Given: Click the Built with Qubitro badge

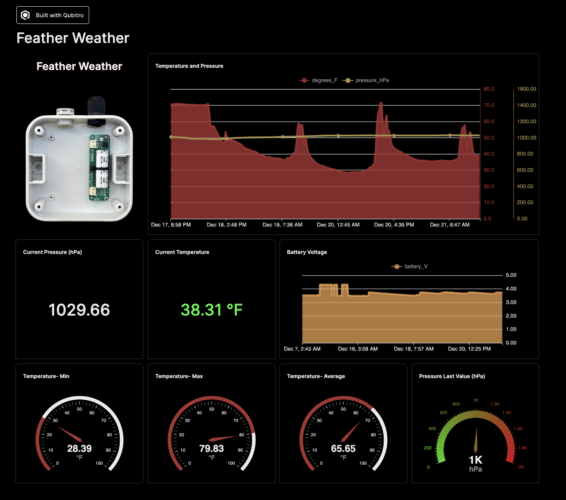Looking at the screenshot, I should 53,15.
